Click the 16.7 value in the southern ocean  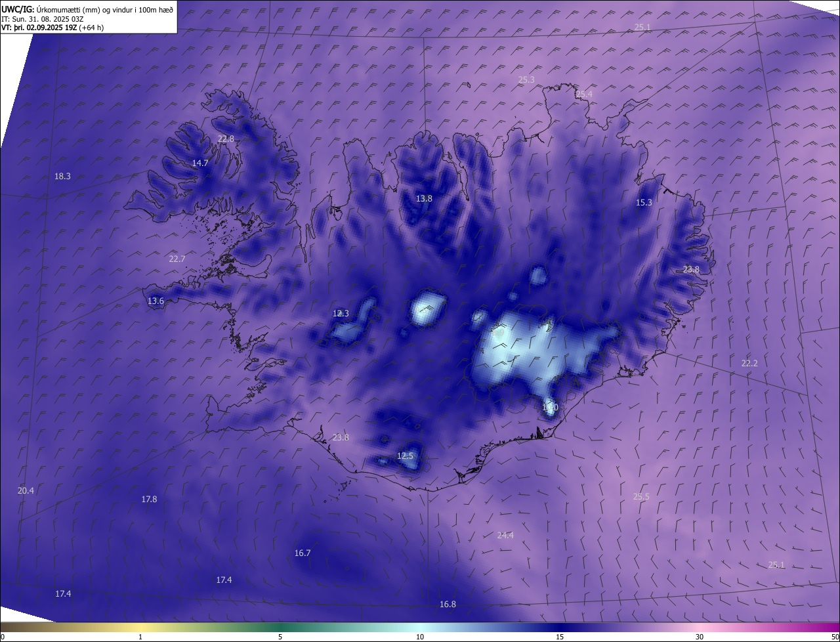click(303, 553)
